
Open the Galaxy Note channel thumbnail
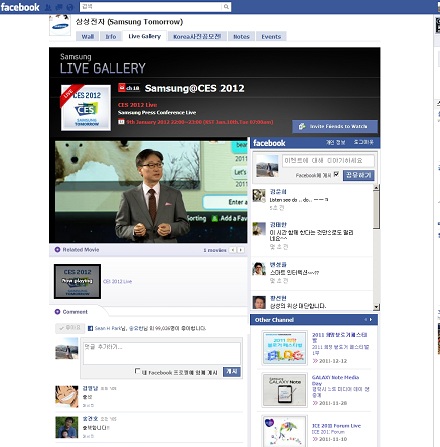click(284, 390)
